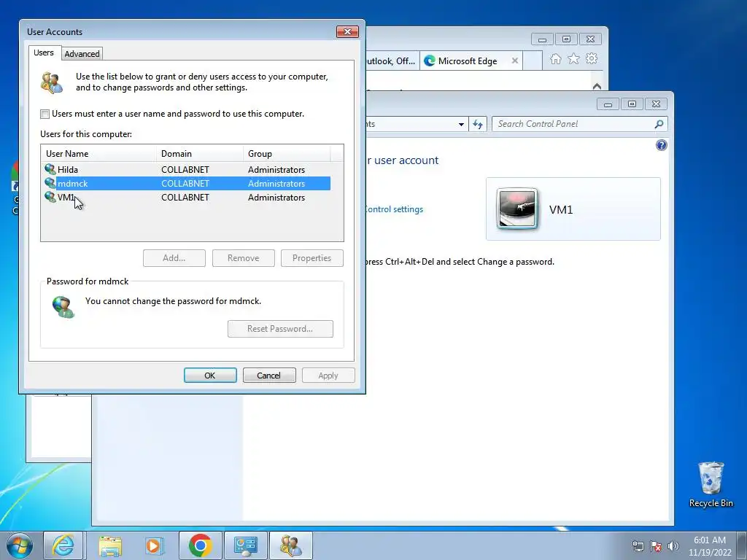The width and height of the screenshot is (747, 560).
Task: Click the VM1 account picture
Action: coord(517,209)
